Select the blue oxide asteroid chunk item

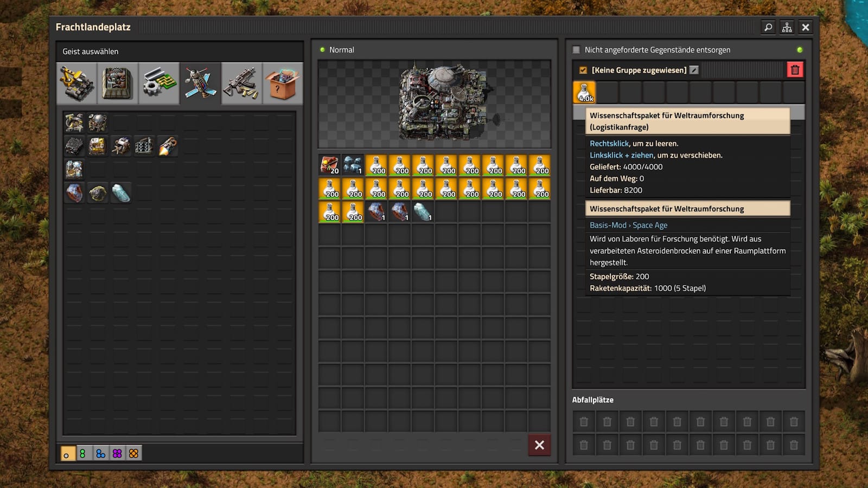click(x=120, y=193)
